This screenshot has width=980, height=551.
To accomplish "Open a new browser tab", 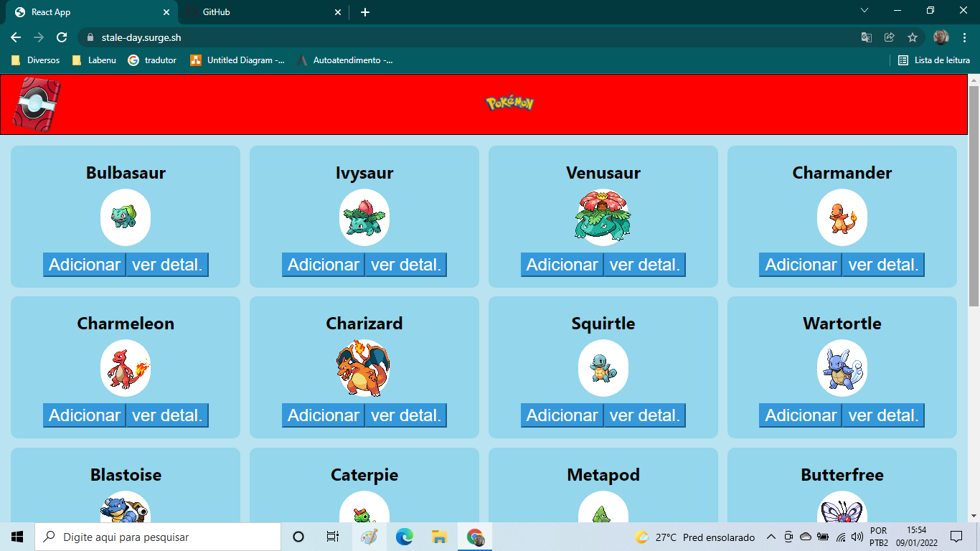I will tap(365, 12).
